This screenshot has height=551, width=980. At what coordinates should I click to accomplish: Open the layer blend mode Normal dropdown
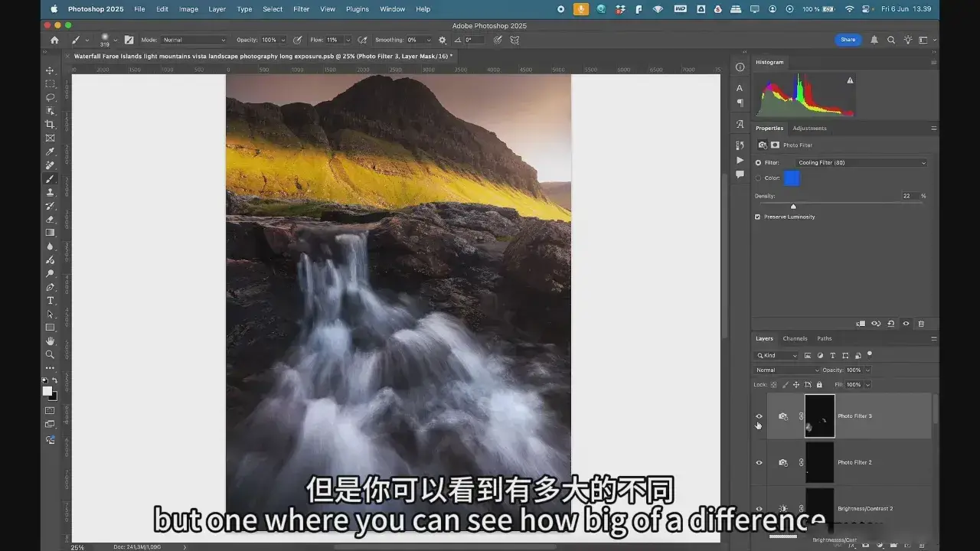tap(786, 370)
